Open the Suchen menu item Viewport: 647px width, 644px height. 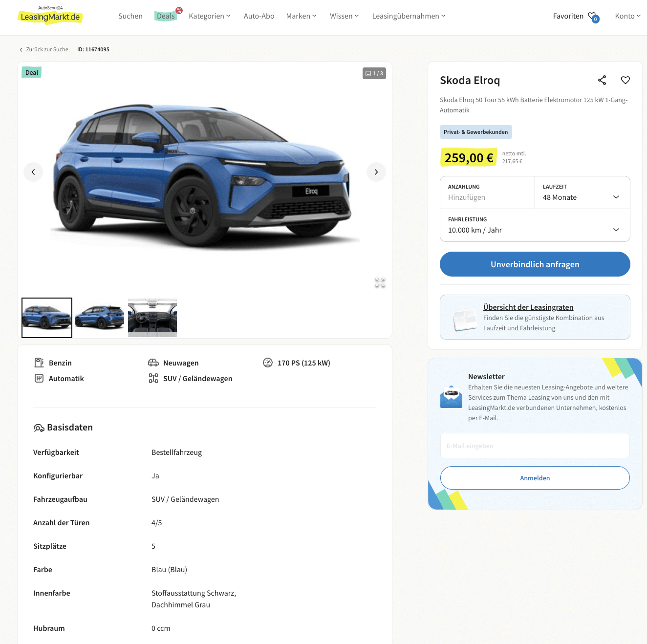[x=130, y=16]
